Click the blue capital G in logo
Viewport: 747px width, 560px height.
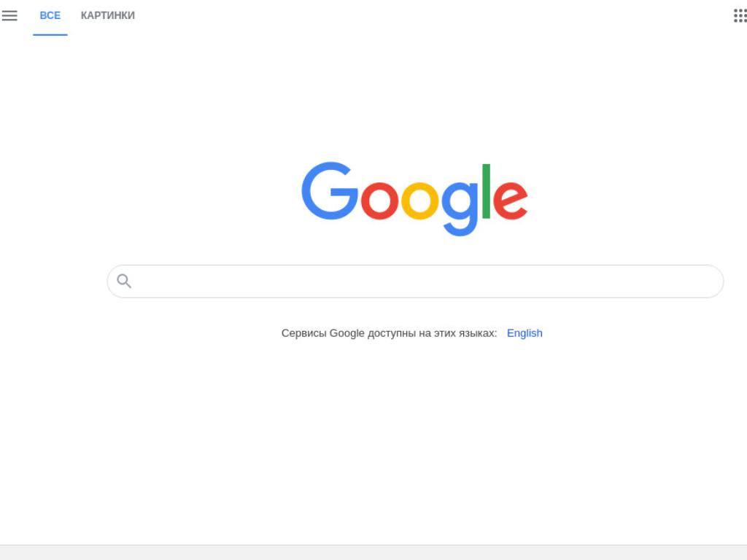pyautogui.click(x=330, y=191)
